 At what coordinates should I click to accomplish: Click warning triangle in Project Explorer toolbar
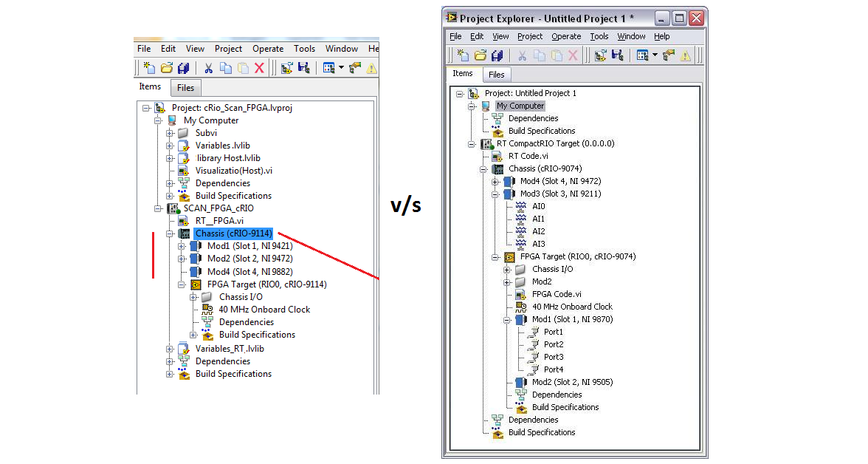pyautogui.click(x=685, y=55)
